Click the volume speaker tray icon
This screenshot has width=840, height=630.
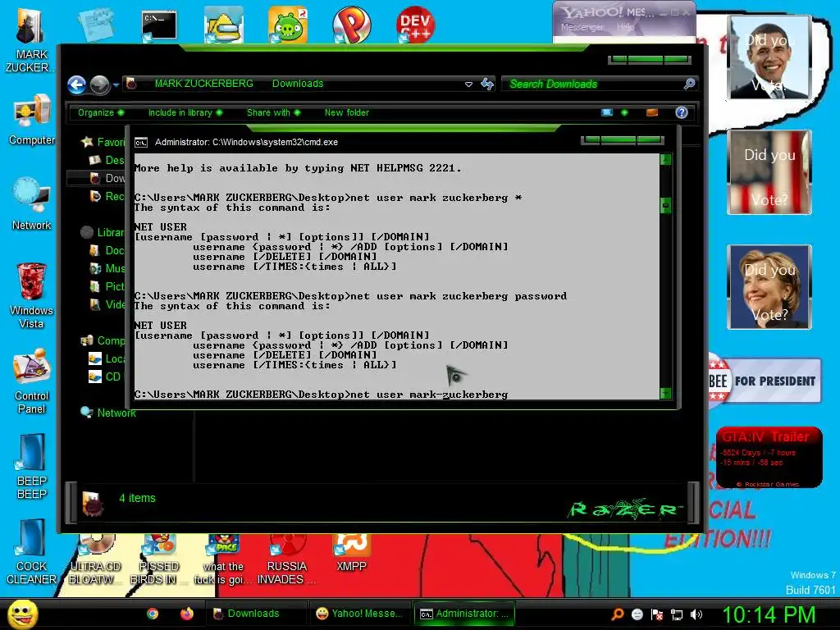tap(696, 614)
